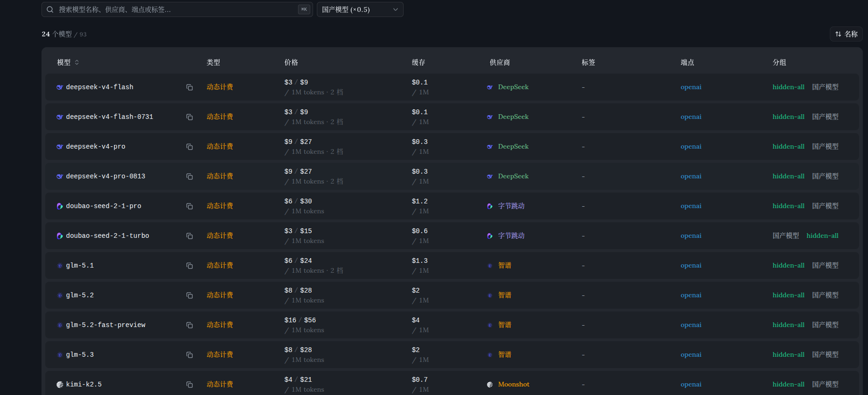Image resolution: width=868 pixels, height=395 pixels.
Task: Click the provider icon in glm-5.2-fast-preview supplier cell
Action: pos(490,325)
